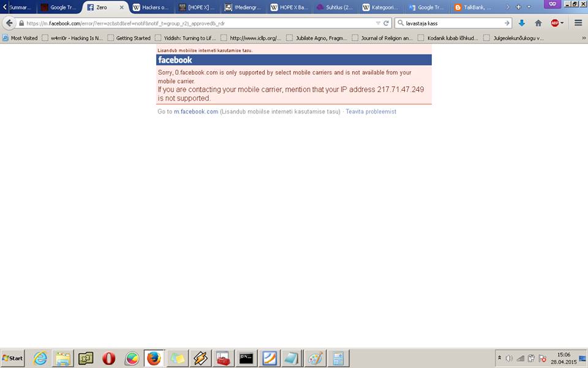Click the private browsing mask icon
The height and width of the screenshot is (368, 588).
click(x=552, y=4)
